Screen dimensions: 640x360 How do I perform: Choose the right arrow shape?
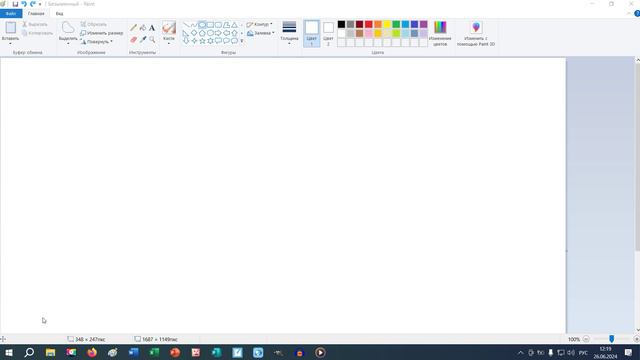click(218, 33)
